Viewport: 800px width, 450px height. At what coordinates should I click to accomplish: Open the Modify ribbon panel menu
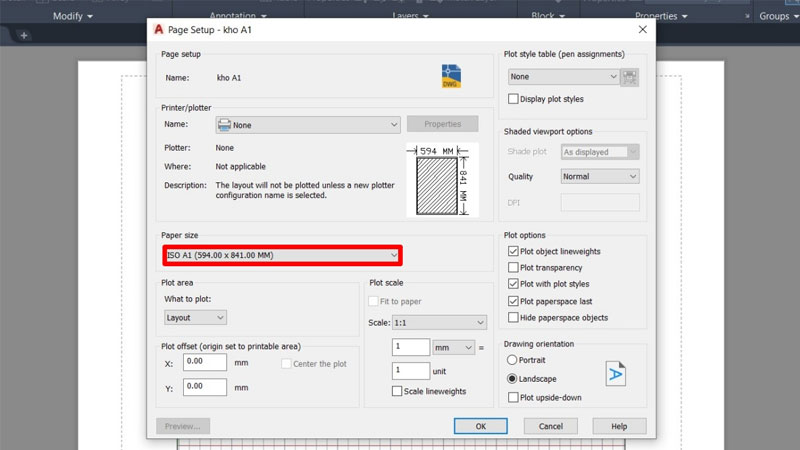pyautogui.click(x=72, y=16)
